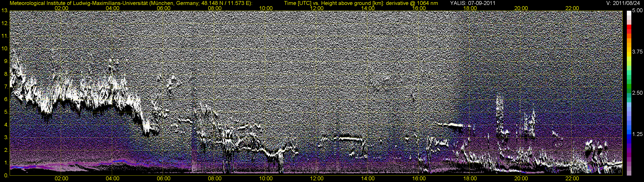
Task: Click the 02:00 label on the top time axis
Action: pyautogui.click(x=61, y=8)
